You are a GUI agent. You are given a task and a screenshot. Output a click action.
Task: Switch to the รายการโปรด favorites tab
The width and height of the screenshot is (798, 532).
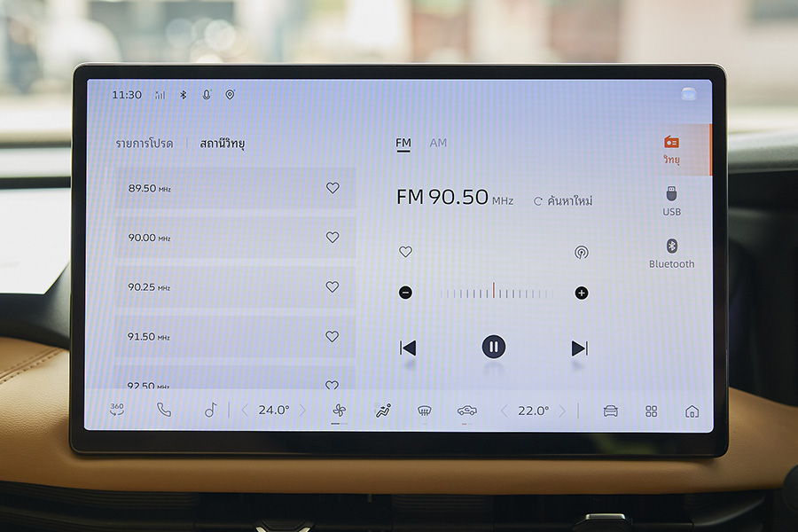tap(144, 143)
